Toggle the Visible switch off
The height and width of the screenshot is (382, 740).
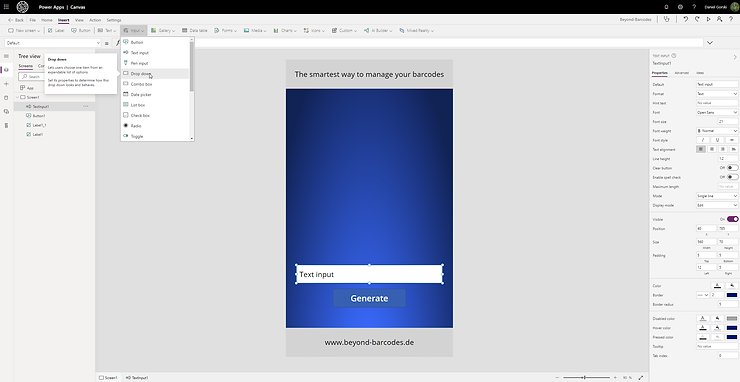pyautogui.click(x=732, y=219)
